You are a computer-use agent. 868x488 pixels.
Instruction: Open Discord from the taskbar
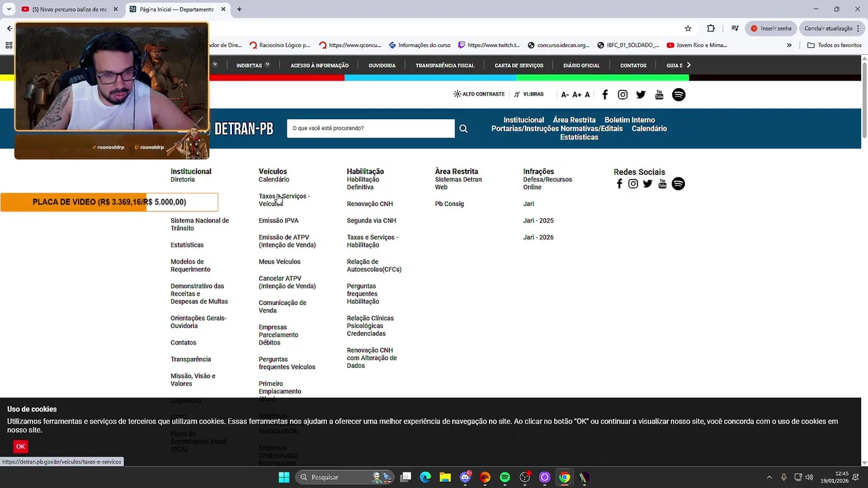click(x=465, y=477)
